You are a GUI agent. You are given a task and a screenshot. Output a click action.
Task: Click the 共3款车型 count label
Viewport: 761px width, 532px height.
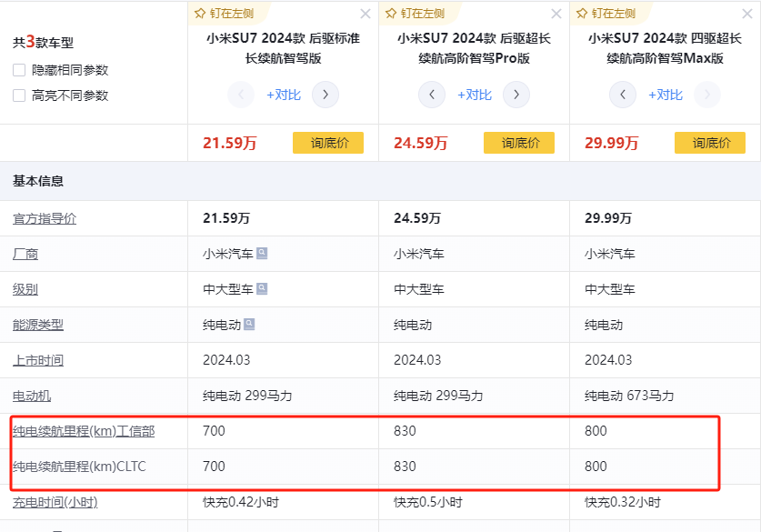coord(44,42)
